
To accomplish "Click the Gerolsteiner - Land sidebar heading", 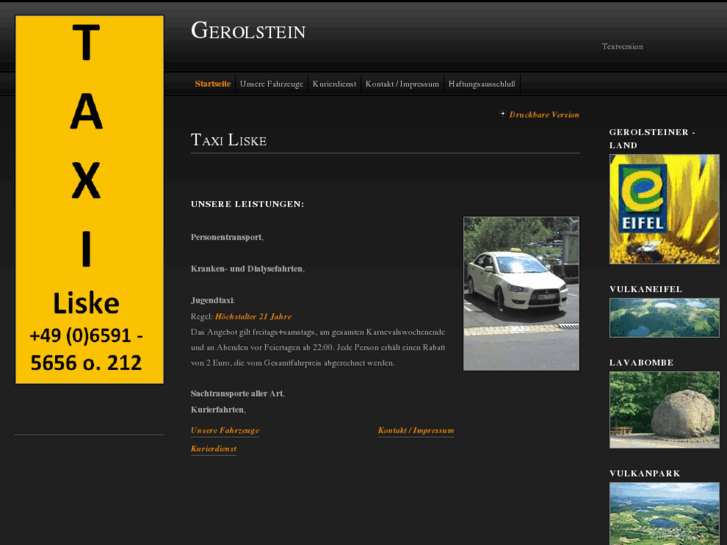I will click(652, 139).
